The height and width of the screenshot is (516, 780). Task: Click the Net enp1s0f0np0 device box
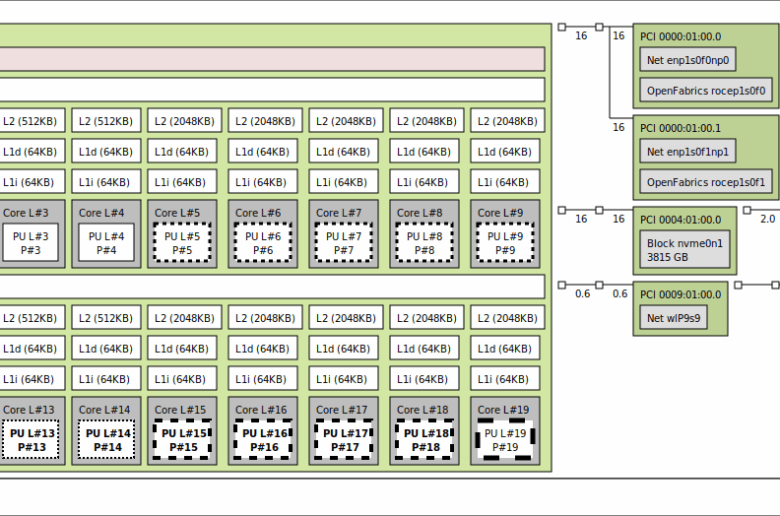pyautogui.click(x=688, y=60)
